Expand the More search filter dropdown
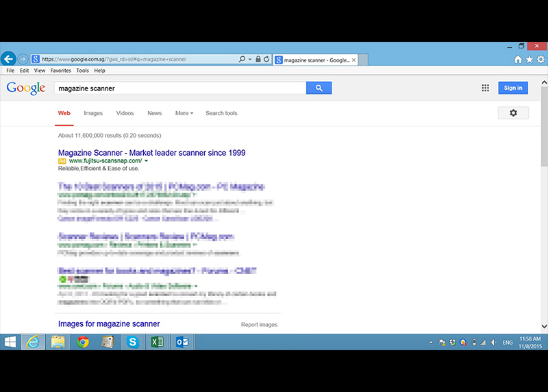Image resolution: width=548 pixels, height=392 pixels. [x=184, y=113]
